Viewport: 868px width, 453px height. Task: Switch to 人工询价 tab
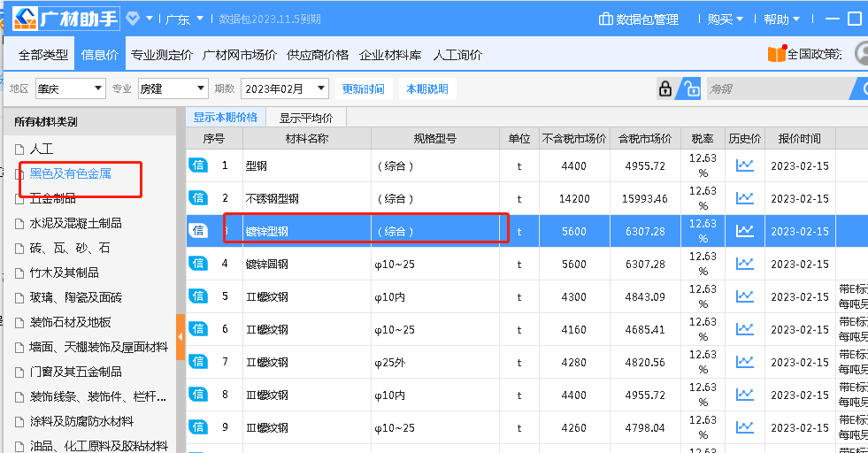(457, 55)
